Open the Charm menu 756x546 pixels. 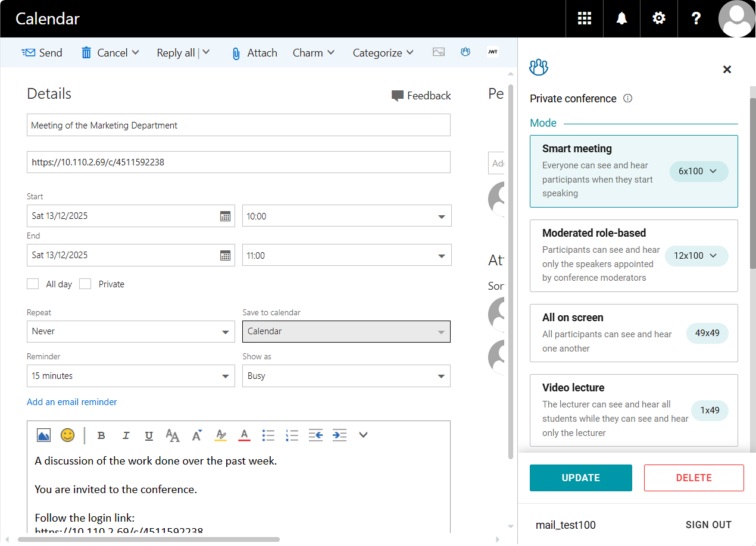(313, 53)
